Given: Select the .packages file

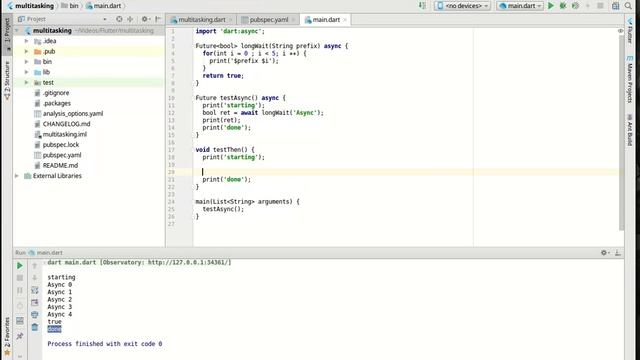Looking at the screenshot, I should click(57, 103).
